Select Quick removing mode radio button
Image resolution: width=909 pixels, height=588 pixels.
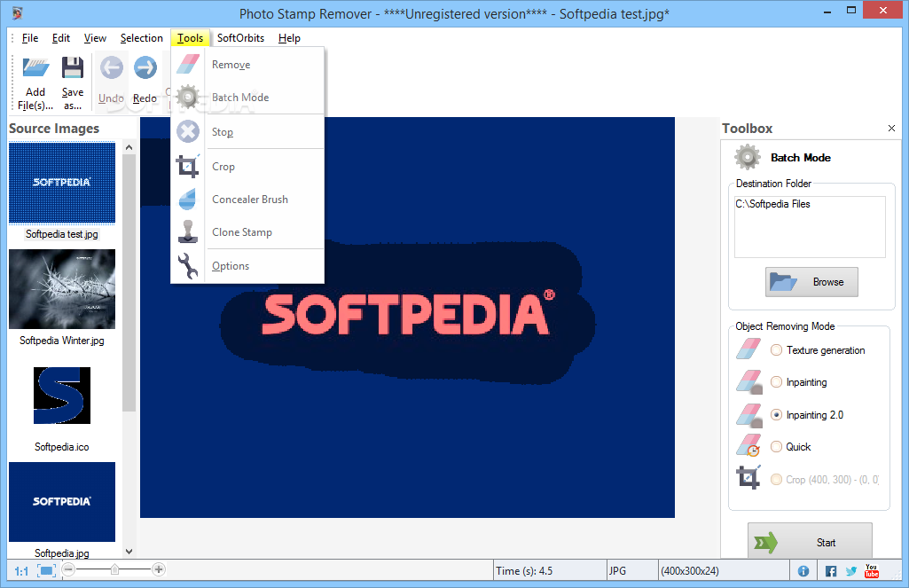tap(776, 446)
